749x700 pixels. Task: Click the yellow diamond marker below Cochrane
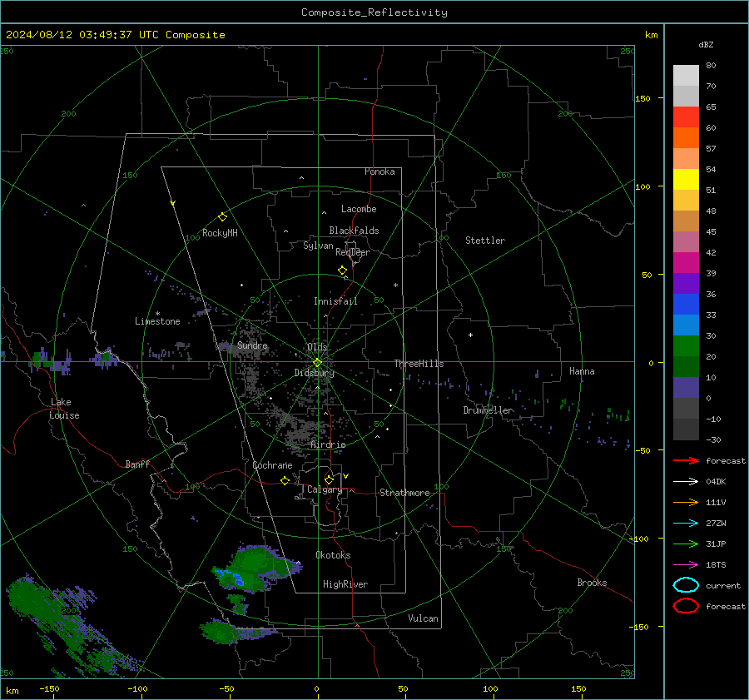click(x=285, y=481)
